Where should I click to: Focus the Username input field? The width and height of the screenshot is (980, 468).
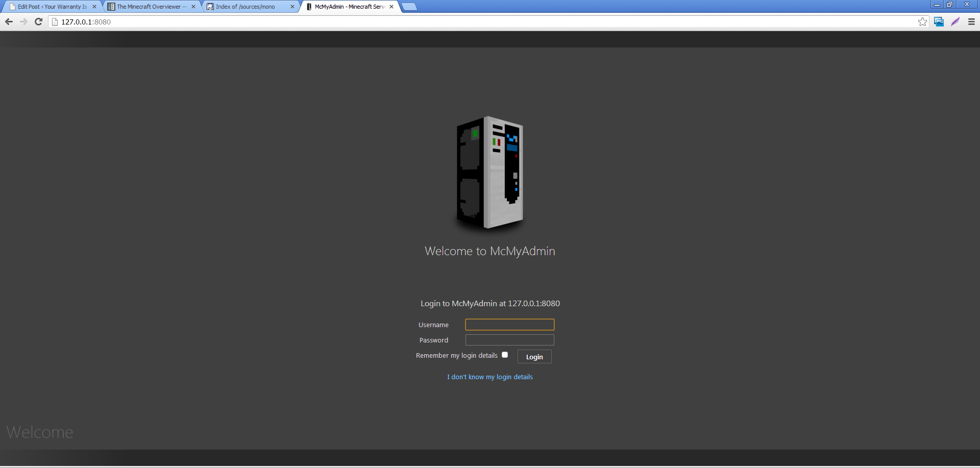tap(509, 325)
